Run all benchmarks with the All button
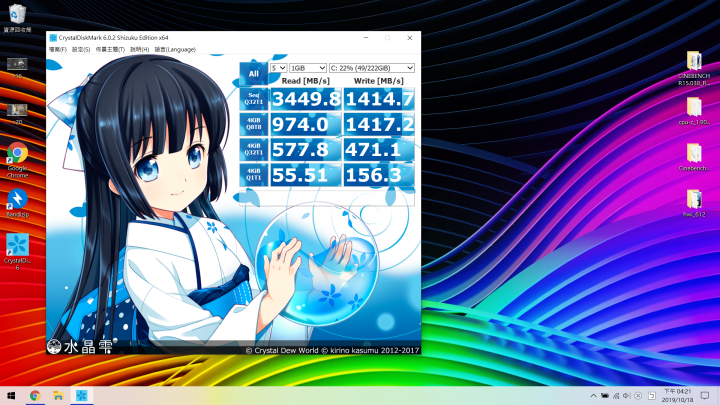Viewport: 720px width, 405px height. tap(253, 73)
